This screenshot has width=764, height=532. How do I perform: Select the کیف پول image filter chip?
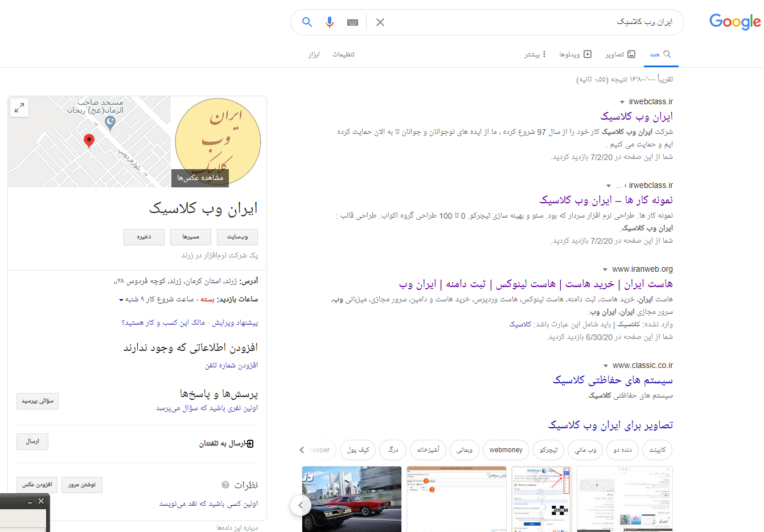click(x=358, y=450)
